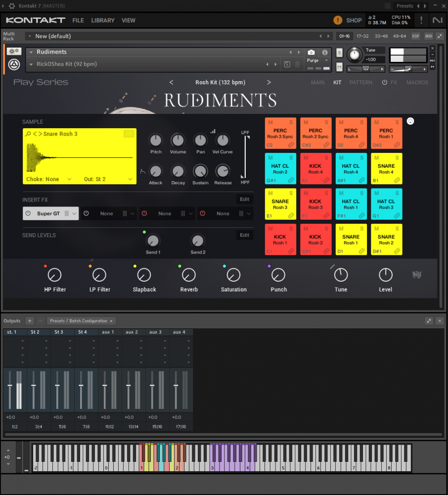Select rack page 17-32
This screenshot has height=495, width=448.
tap(362, 36)
